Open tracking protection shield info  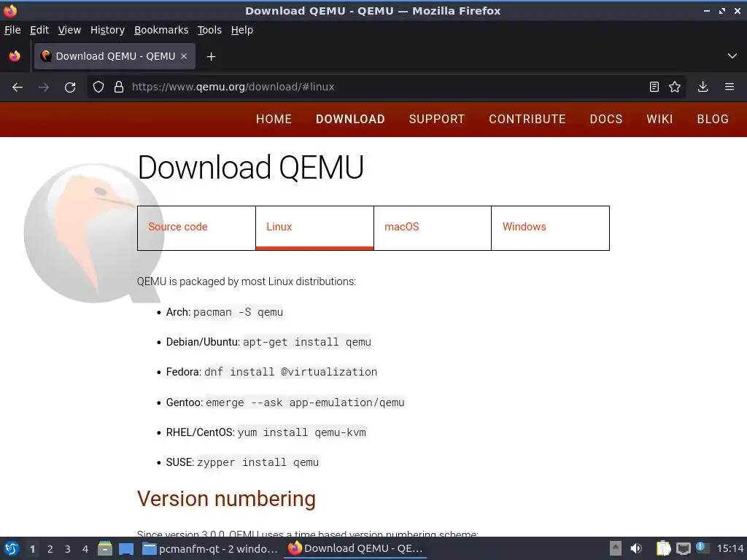[98, 87]
